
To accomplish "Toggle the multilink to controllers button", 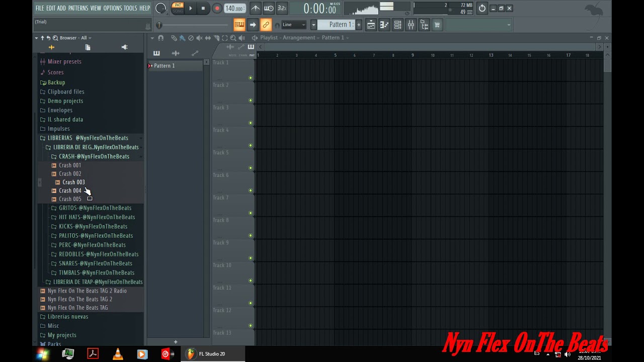I will [266, 25].
